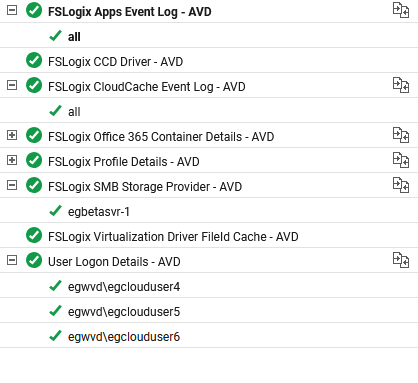Collapse FSLogix SMB Storage Provider - AVD node
The width and height of the screenshot is (418, 383).
click(x=12, y=185)
